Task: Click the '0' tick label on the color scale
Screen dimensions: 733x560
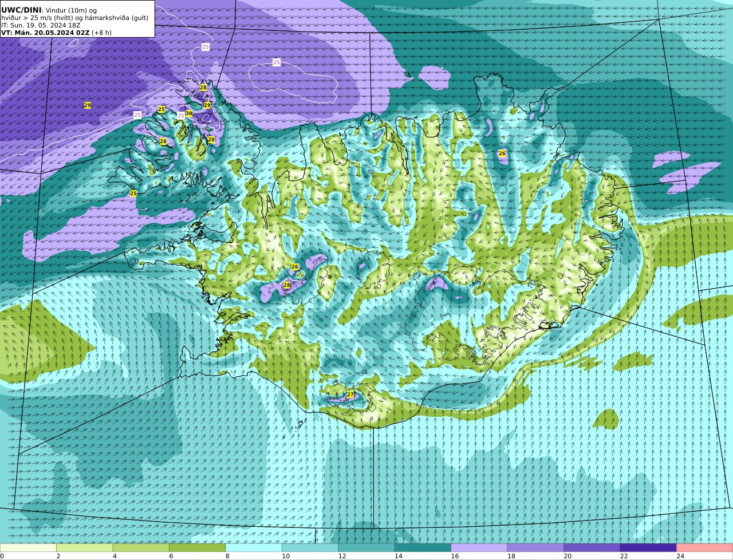Action: click(x=2, y=556)
